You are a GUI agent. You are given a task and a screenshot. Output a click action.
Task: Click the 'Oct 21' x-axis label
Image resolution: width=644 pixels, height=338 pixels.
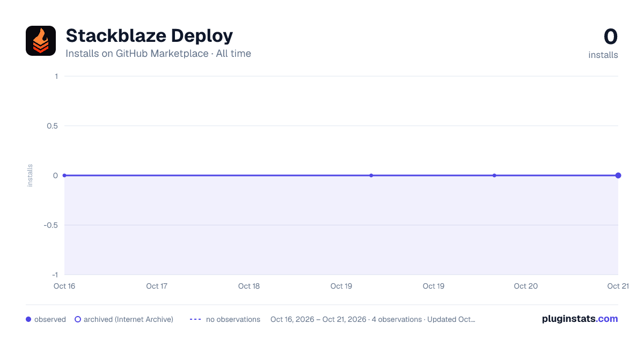click(618, 286)
